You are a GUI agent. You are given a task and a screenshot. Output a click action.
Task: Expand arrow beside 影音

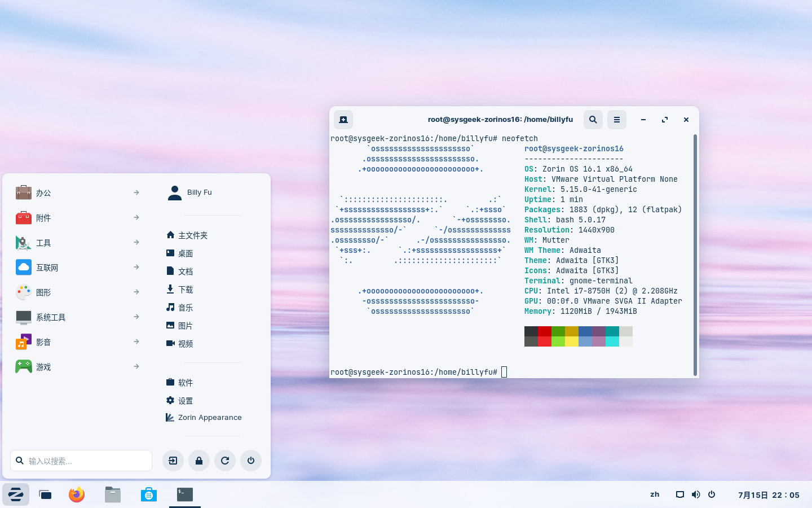[x=136, y=341]
